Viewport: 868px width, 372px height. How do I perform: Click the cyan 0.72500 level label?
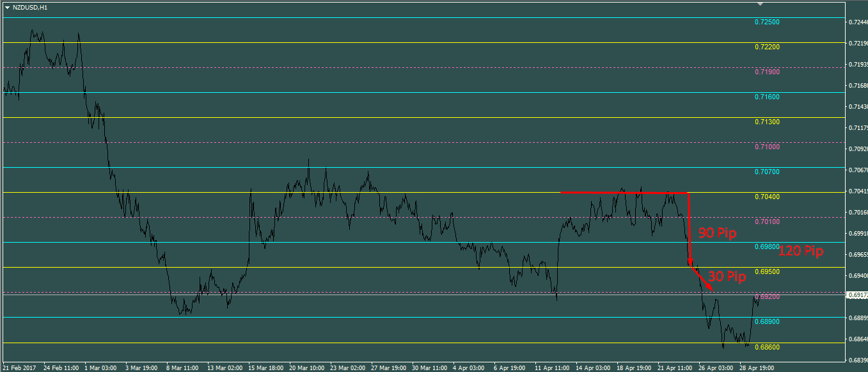pyautogui.click(x=767, y=22)
